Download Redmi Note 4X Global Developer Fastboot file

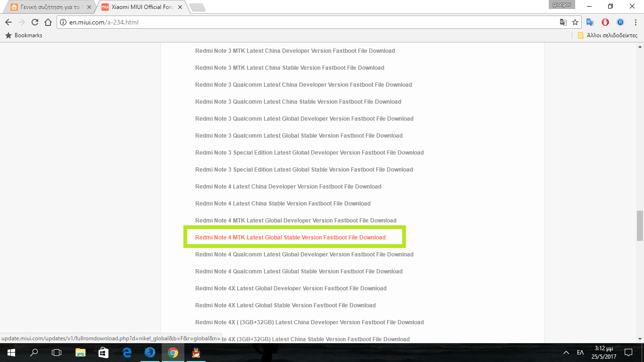[291, 288]
